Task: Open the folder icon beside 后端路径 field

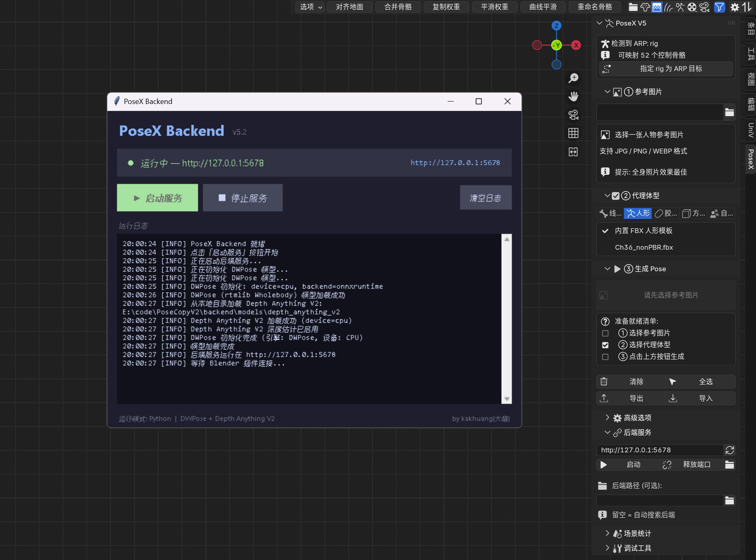Action: 730,500
